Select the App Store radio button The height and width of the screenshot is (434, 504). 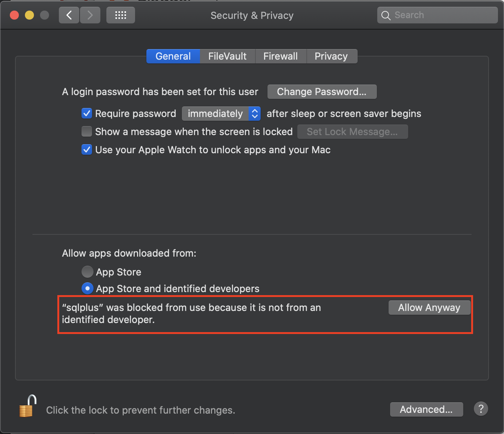[87, 272]
